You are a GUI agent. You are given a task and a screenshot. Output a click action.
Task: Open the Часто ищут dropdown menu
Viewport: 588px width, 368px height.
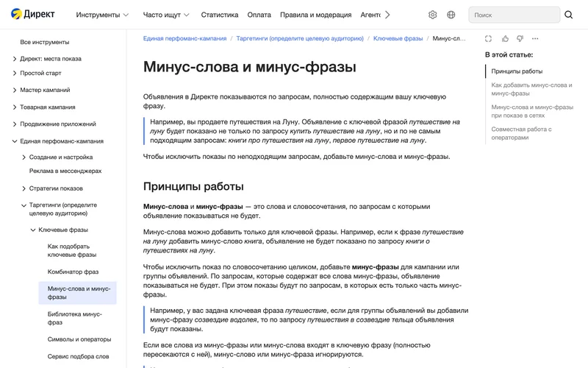point(166,15)
